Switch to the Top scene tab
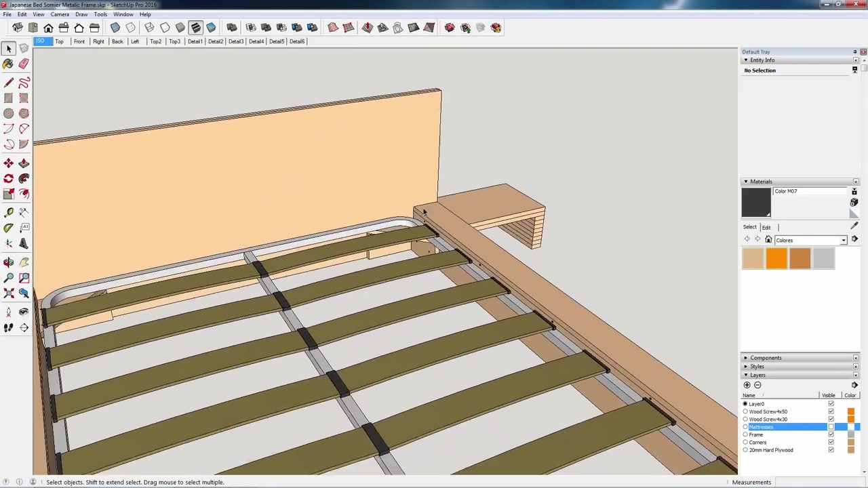The height and width of the screenshot is (488, 868). 59,41
